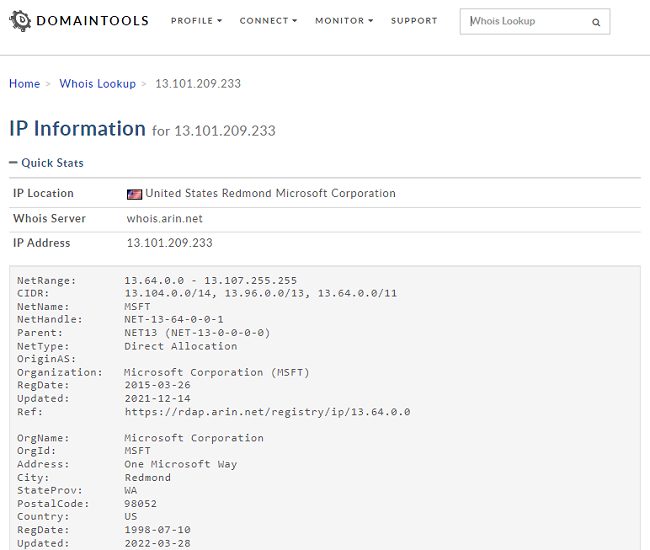Click Organization value Microsoft Corporation (MSFT)

(217, 373)
